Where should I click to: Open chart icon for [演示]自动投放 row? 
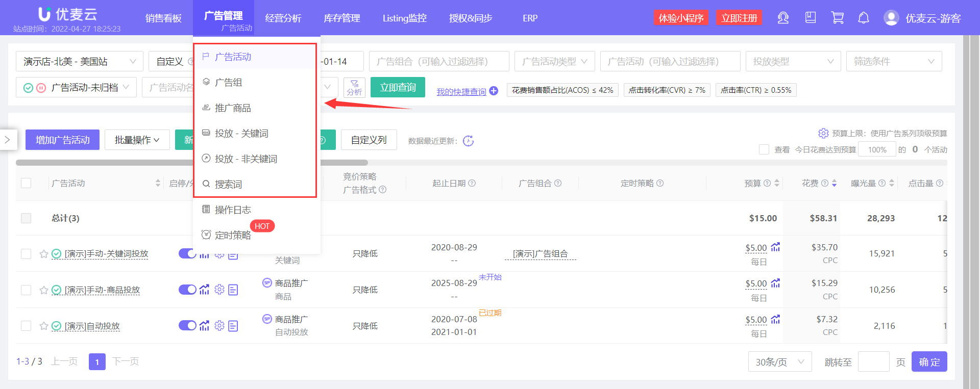point(204,325)
